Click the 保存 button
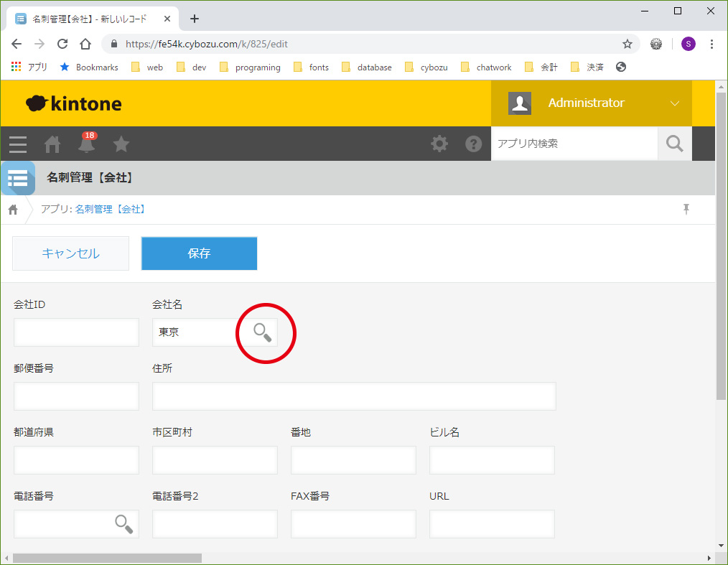This screenshot has width=728, height=565. [x=199, y=253]
